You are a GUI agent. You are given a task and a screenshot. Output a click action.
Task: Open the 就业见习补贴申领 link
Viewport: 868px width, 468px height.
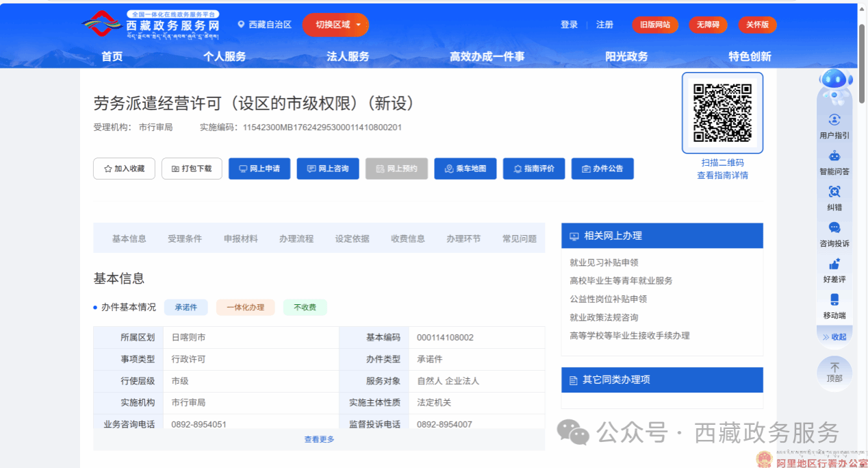point(604,262)
